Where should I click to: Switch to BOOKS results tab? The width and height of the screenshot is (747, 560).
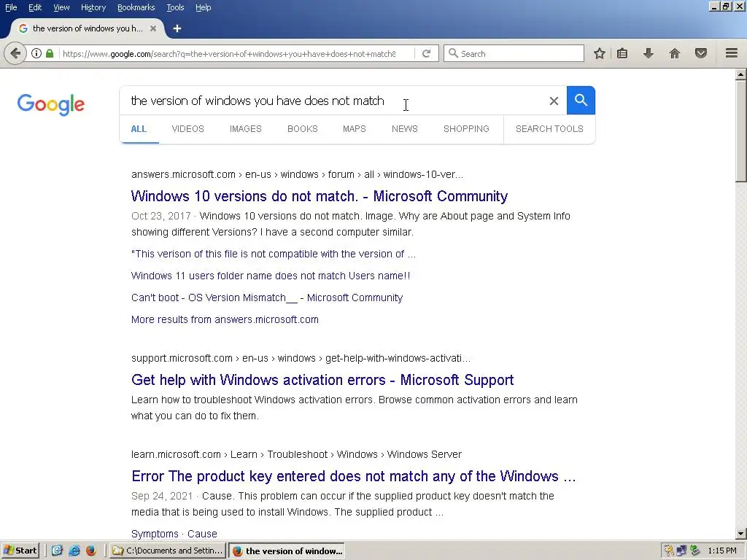303,128
